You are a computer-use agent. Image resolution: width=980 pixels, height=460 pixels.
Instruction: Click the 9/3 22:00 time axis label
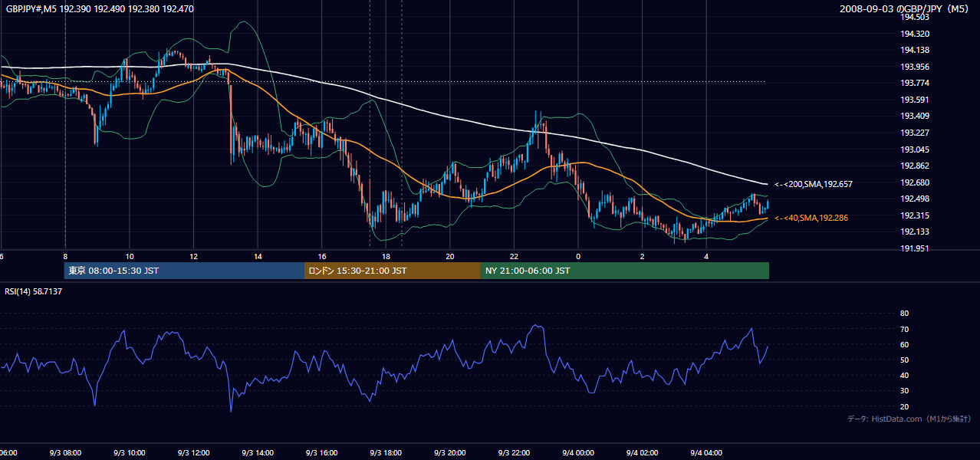click(514, 453)
